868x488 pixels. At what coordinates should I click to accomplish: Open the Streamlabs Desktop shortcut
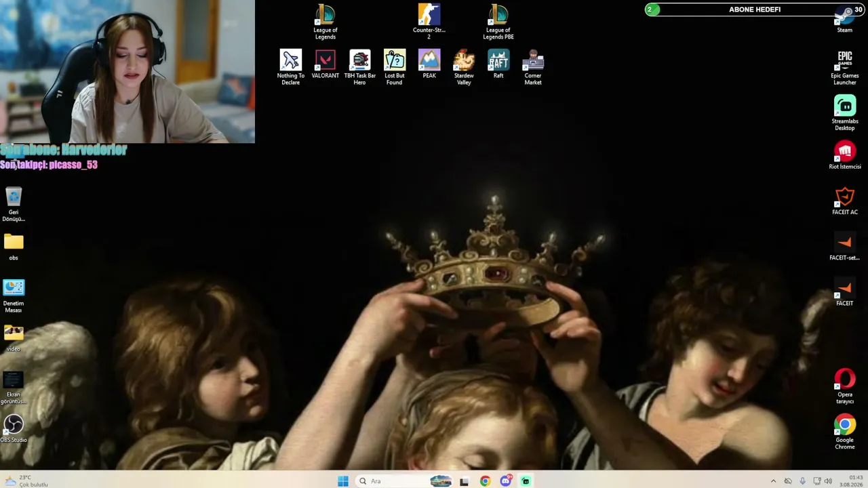[845, 113]
